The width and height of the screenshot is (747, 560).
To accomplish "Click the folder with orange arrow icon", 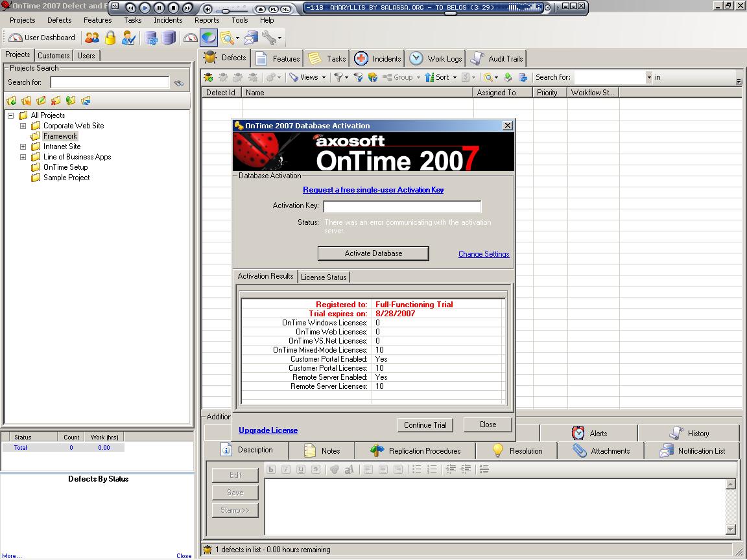I will tap(26, 100).
